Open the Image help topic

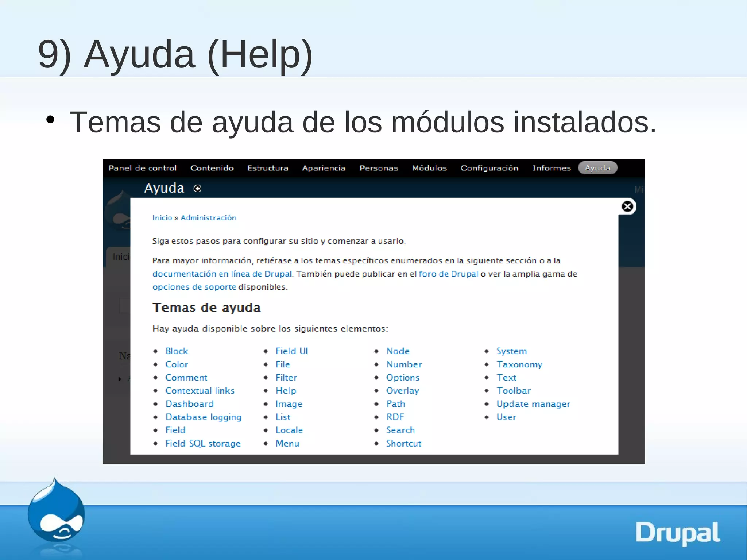click(x=289, y=404)
